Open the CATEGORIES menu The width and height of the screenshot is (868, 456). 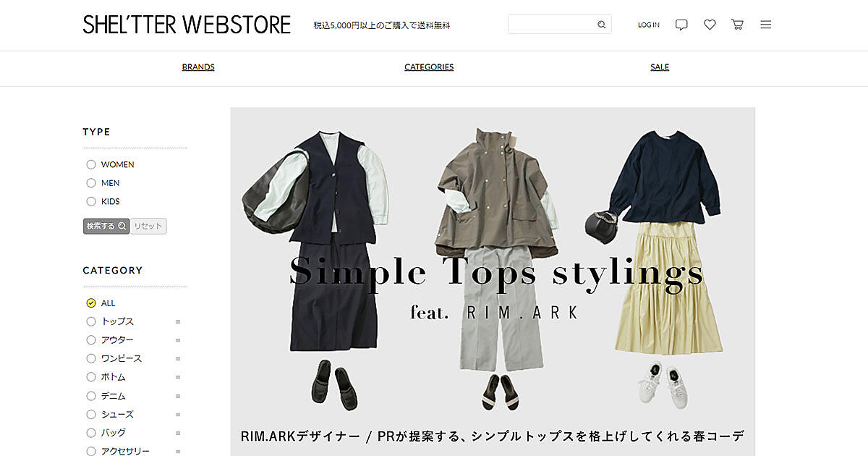429,67
